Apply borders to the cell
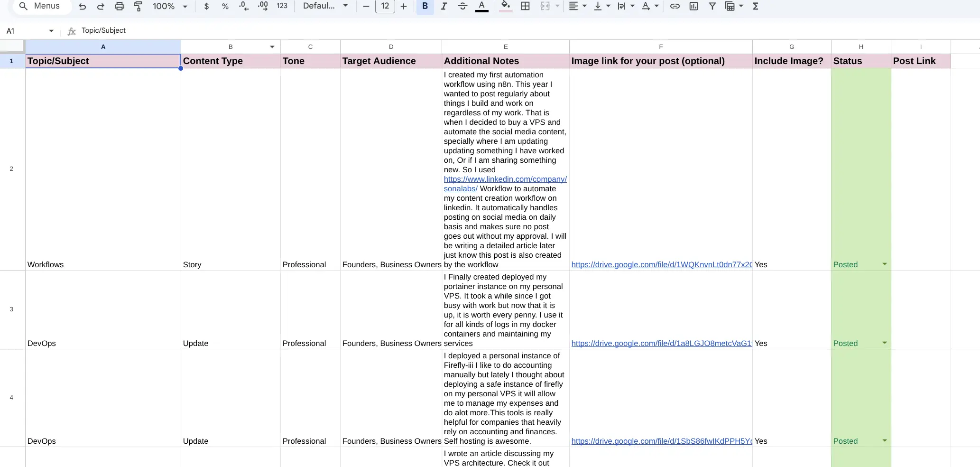Image resolution: width=980 pixels, height=467 pixels. 525,6
